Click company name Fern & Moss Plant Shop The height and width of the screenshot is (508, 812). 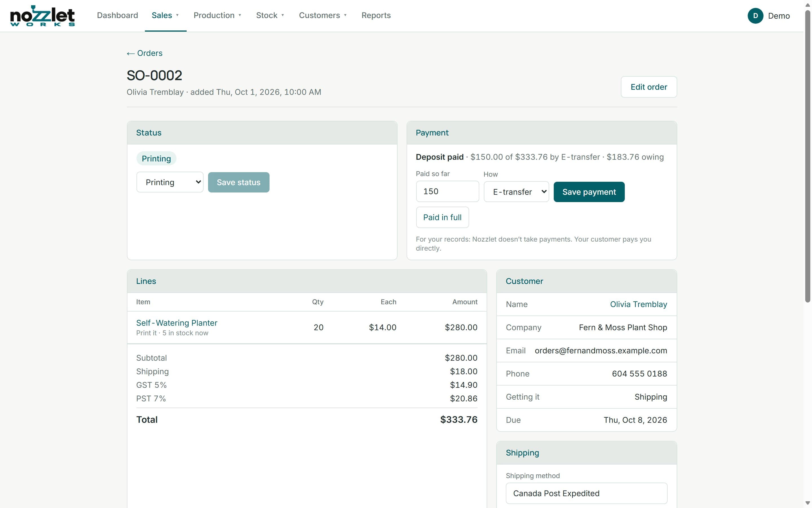coord(623,328)
